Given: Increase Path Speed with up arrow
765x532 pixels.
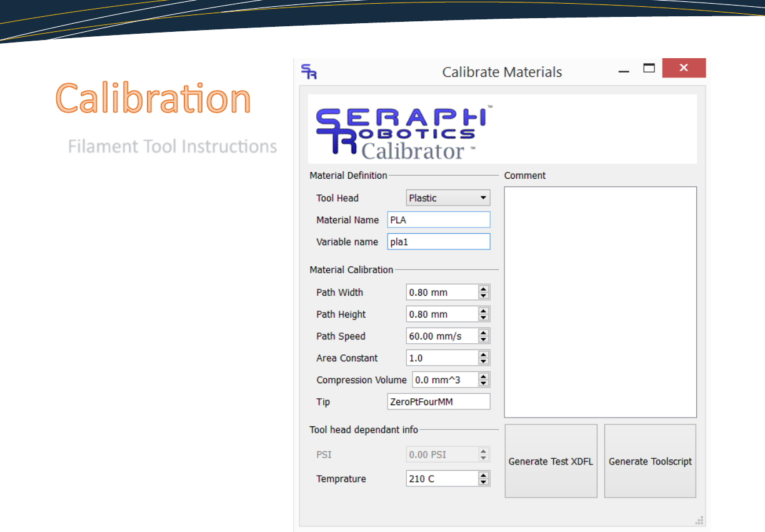Looking at the screenshot, I should pos(484,333).
